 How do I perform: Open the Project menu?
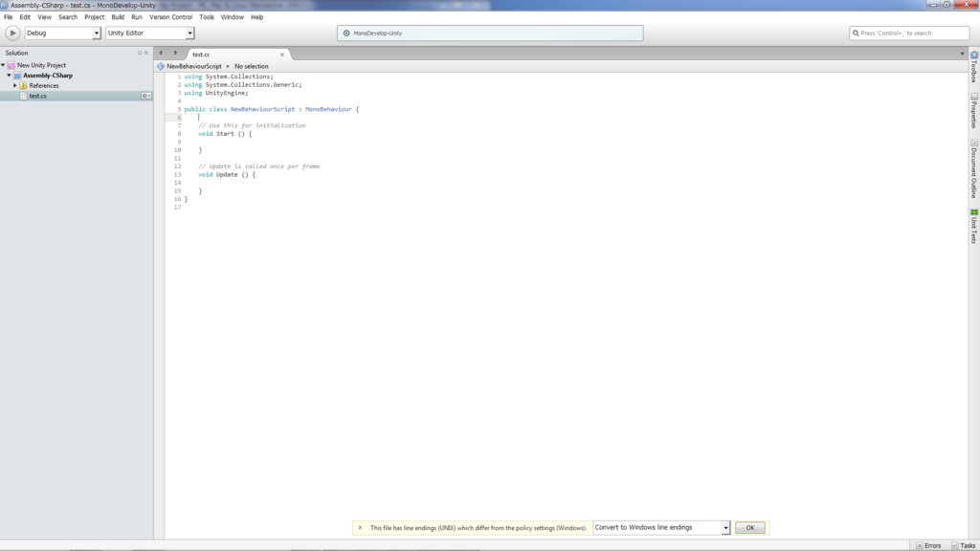[x=95, y=17]
